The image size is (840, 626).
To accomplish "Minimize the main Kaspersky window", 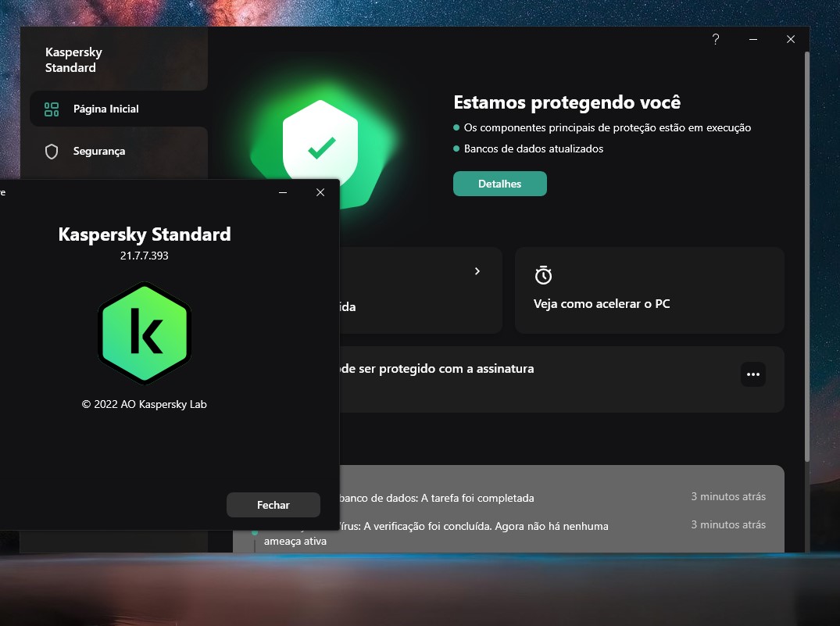I will [753, 39].
